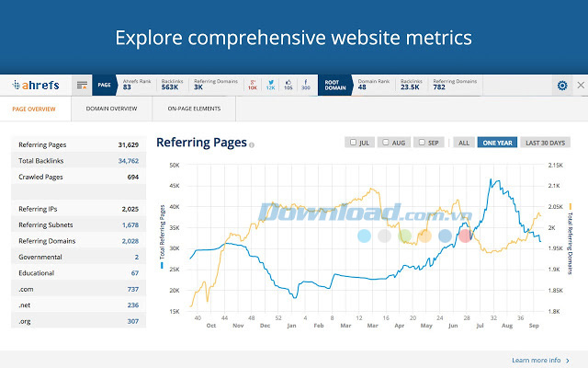
Task: Click the blue line peak near Jul
Action: pos(491,180)
